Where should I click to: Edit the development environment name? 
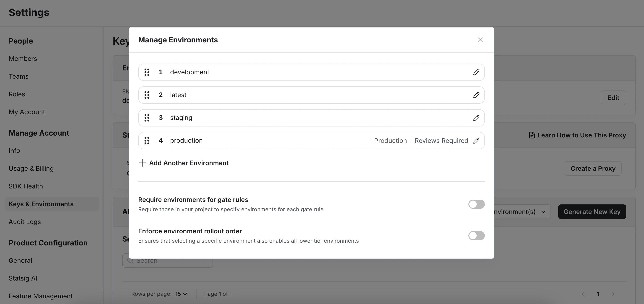(x=476, y=72)
